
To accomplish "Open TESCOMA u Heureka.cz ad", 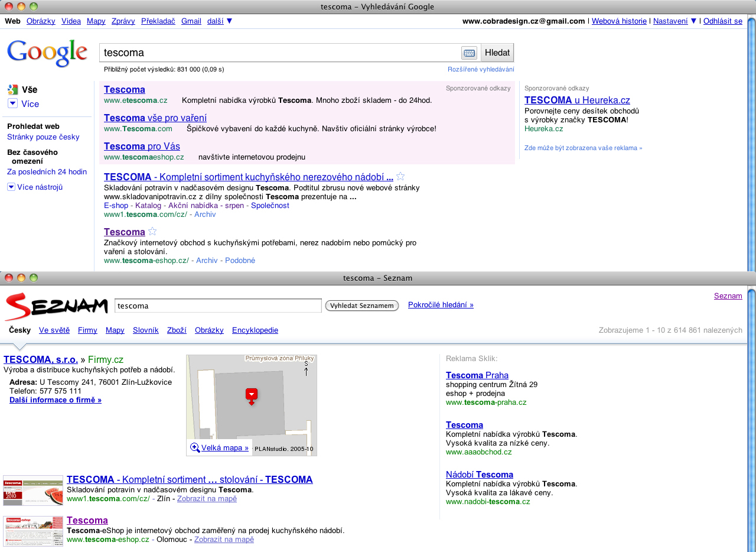I will [x=577, y=100].
